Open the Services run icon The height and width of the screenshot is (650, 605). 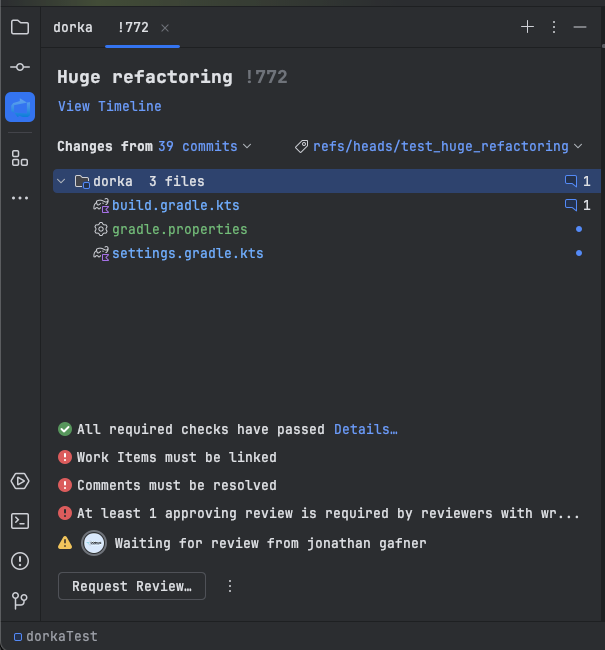[20, 481]
